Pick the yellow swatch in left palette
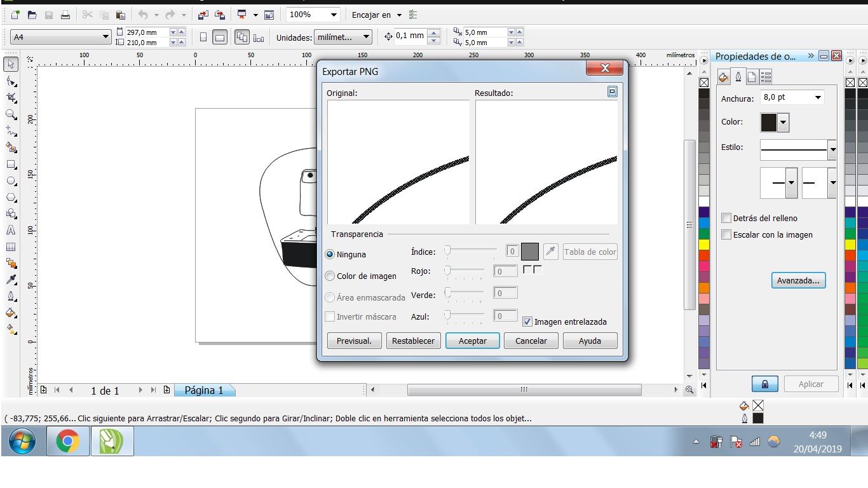This screenshot has width=868, height=488. [704, 244]
